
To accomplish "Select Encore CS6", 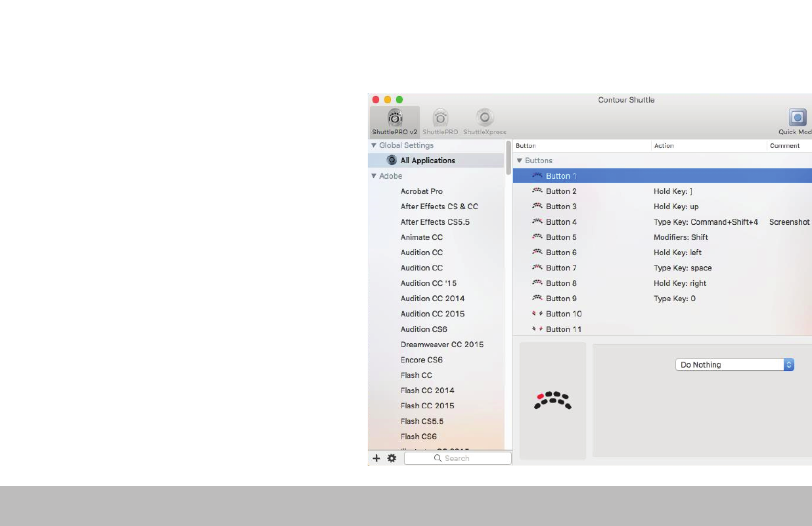I will tap(422, 360).
